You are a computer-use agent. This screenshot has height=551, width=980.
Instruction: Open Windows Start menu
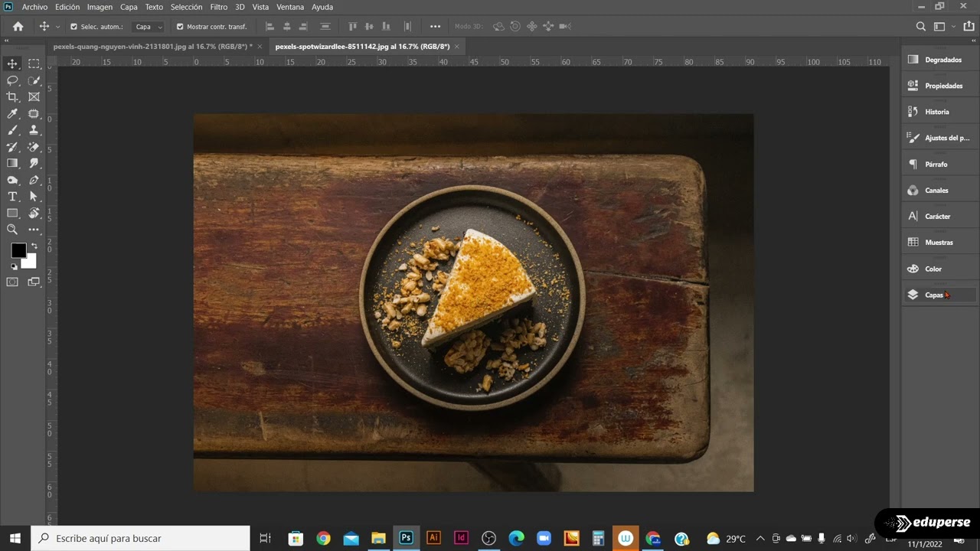pos(15,538)
